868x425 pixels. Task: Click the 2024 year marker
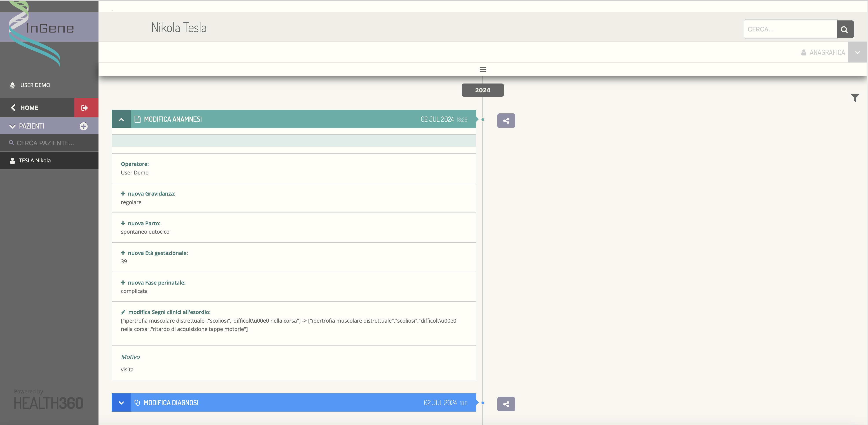[483, 90]
